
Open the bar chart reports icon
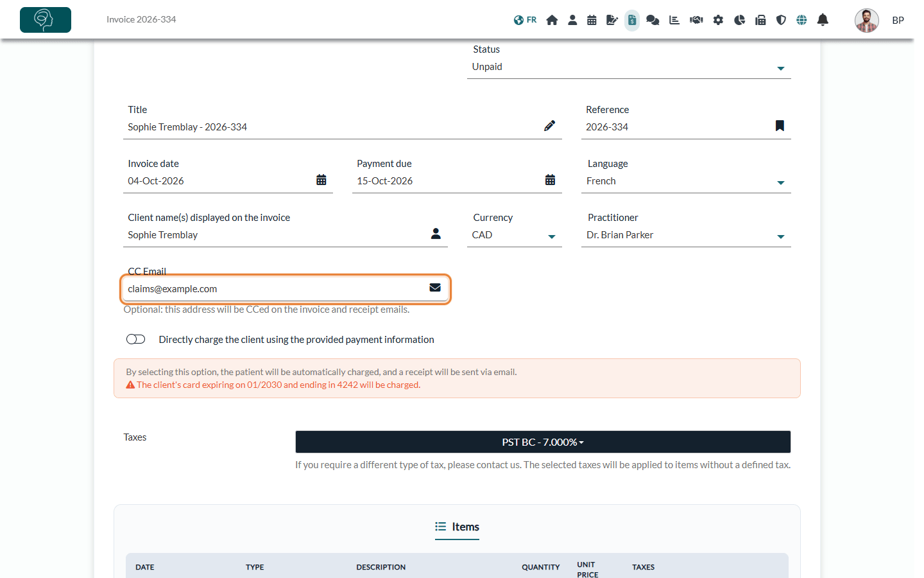(x=674, y=20)
